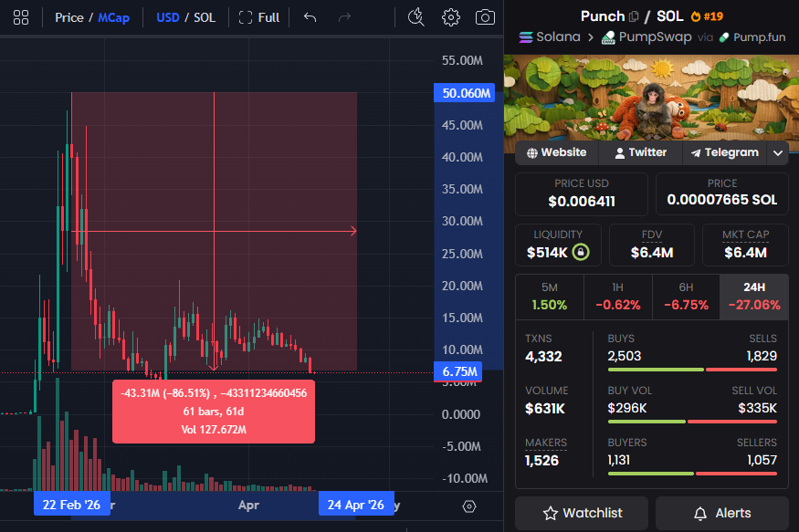
Task: Click the buyers versus sellers ratio bar
Action: coord(692,474)
